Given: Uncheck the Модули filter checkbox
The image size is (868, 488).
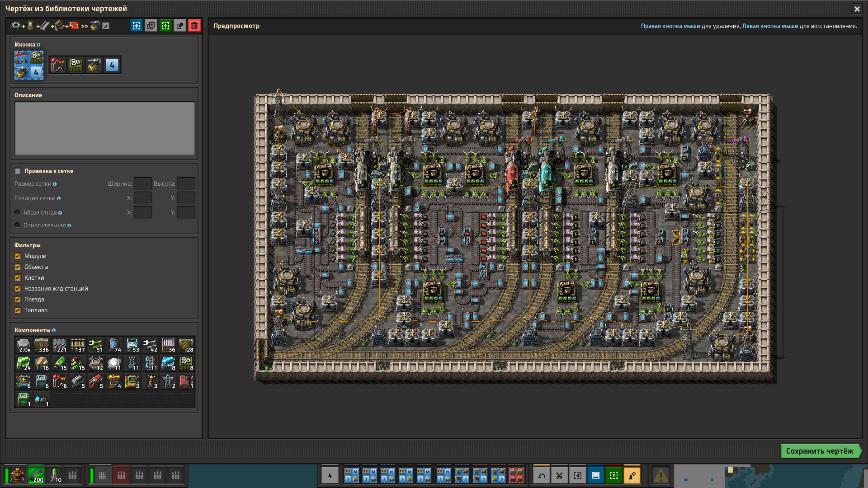Looking at the screenshot, I should [18, 256].
